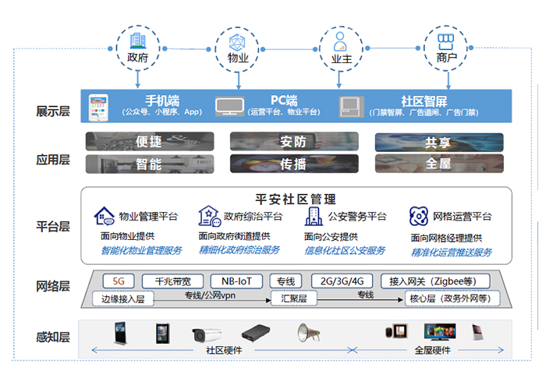Click the 展示层 layer label

pos(53,111)
